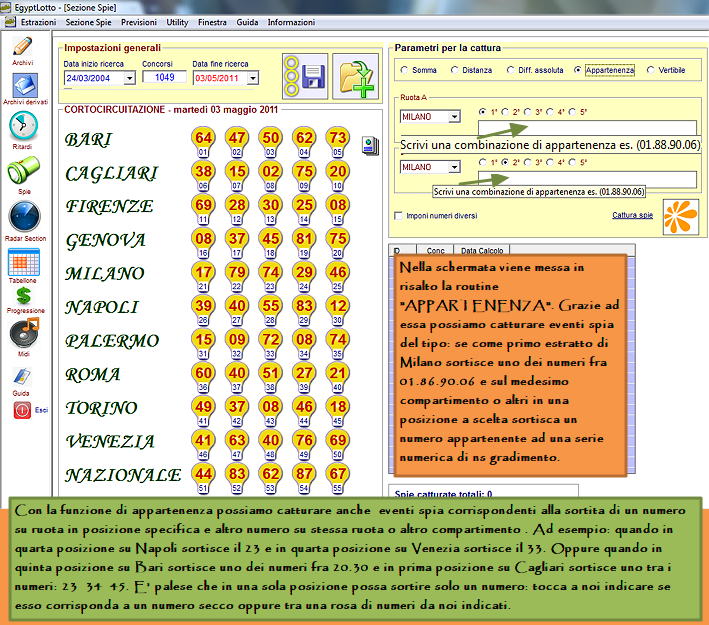Select 4° position for second ruota

pos(550,162)
